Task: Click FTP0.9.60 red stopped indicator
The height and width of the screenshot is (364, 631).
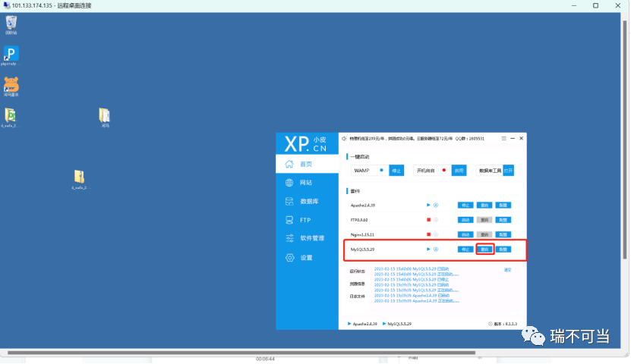Action: coord(428,220)
